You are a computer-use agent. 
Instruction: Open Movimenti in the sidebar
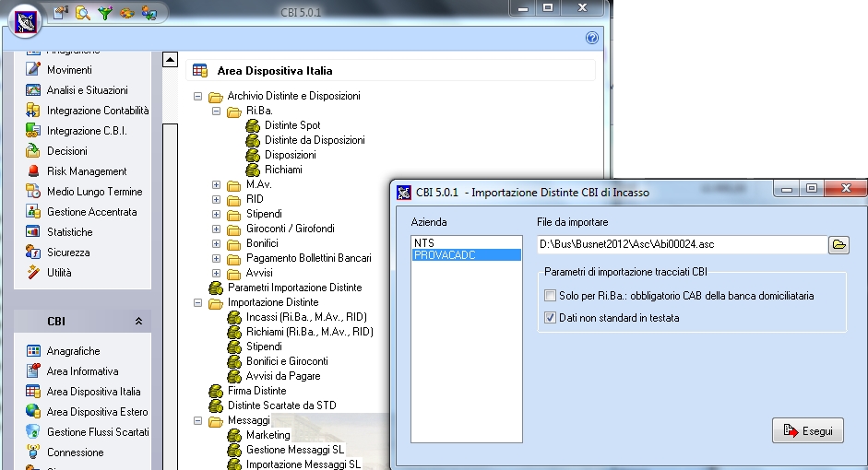[69, 70]
